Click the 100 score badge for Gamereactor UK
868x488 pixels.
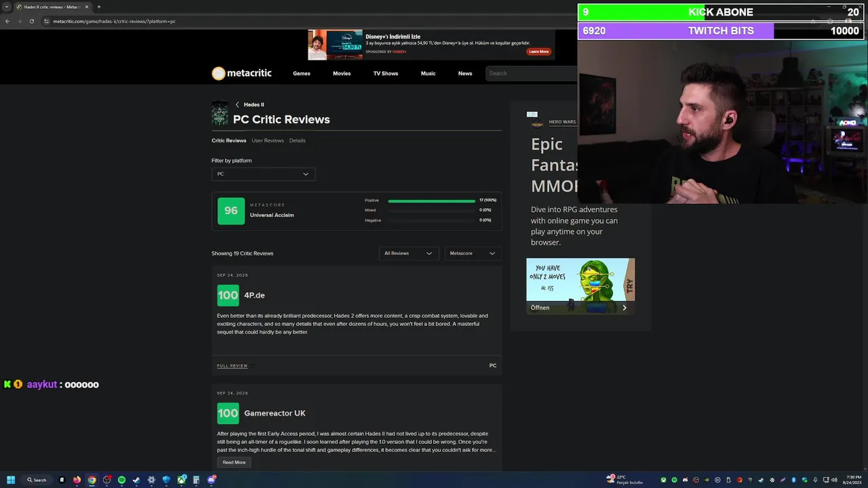point(228,413)
